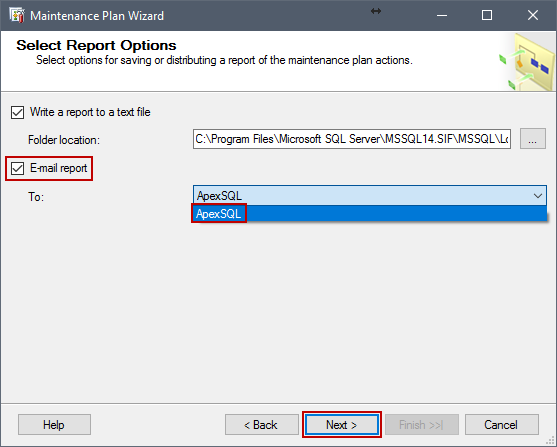This screenshot has height=447, width=557.
Task: Maximize the Maintenance Plan Wizard window
Action: click(x=487, y=15)
